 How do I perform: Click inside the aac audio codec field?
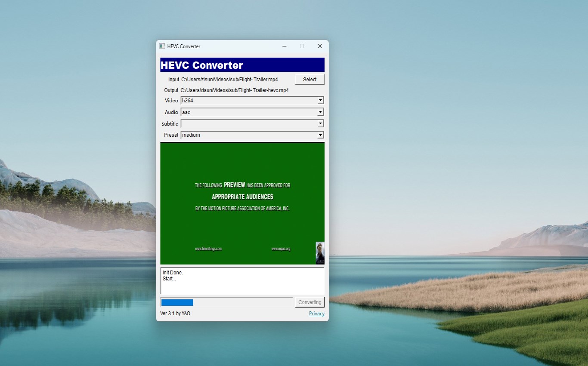(237, 112)
